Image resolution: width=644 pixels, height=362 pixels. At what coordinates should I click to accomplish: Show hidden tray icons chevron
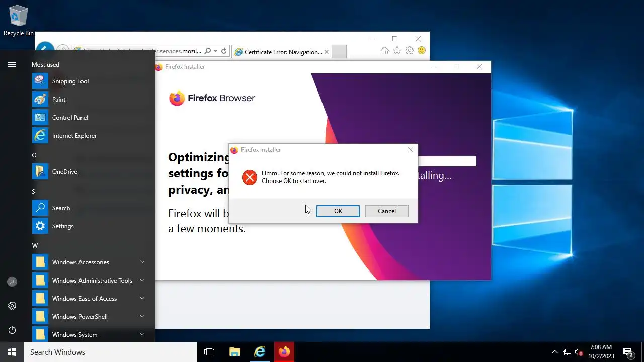coord(554,352)
